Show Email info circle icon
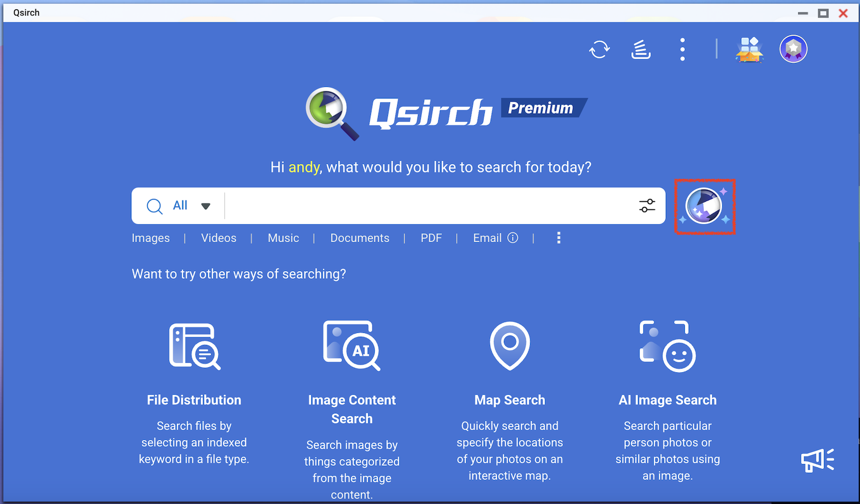Viewport: 860px width, 504px height. pyautogui.click(x=513, y=238)
